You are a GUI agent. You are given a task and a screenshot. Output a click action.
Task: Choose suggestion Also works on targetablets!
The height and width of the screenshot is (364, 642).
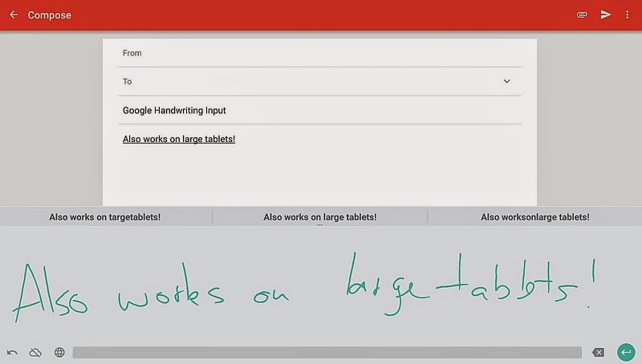[105, 217]
